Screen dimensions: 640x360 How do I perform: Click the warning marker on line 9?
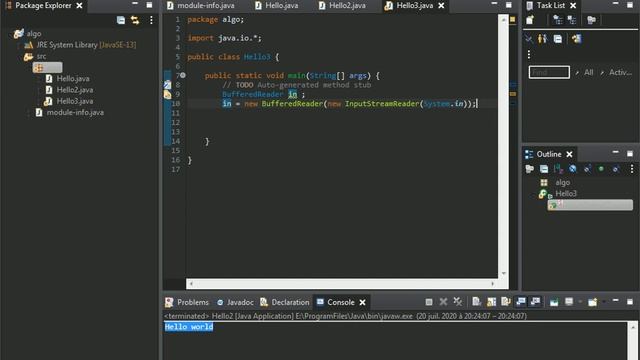coord(167,94)
